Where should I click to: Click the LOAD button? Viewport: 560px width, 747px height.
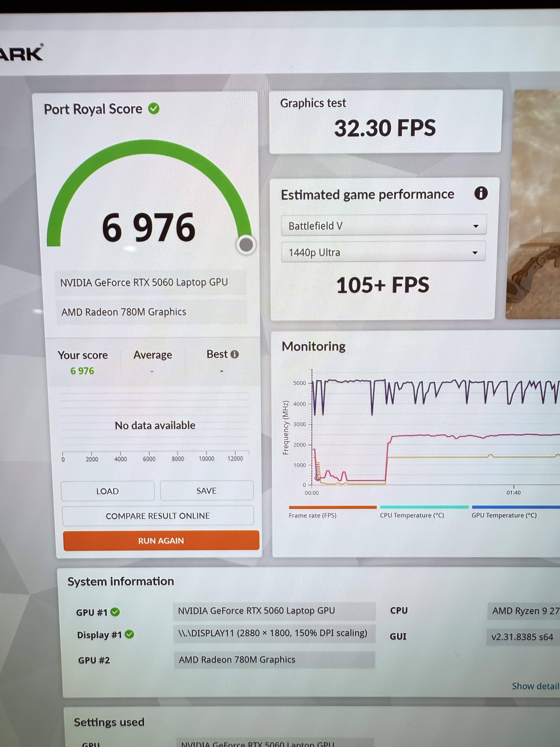(107, 491)
